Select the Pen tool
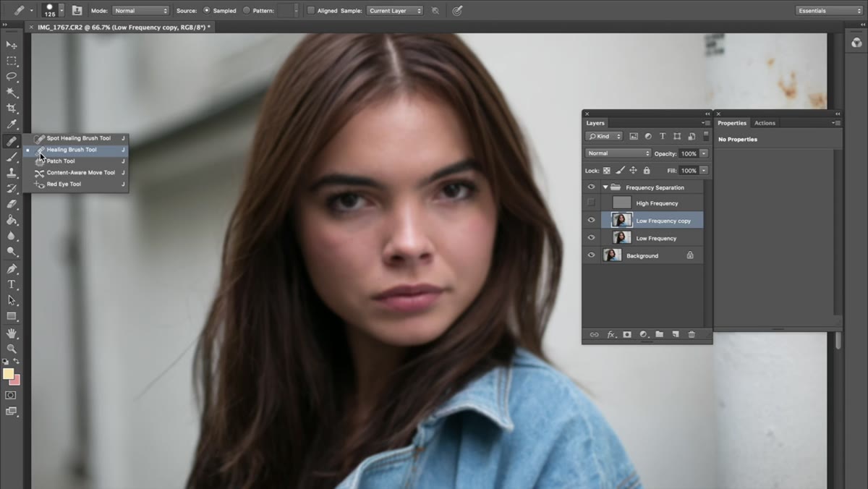Image resolution: width=868 pixels, height=489 pixels. (x=12, y=269)
